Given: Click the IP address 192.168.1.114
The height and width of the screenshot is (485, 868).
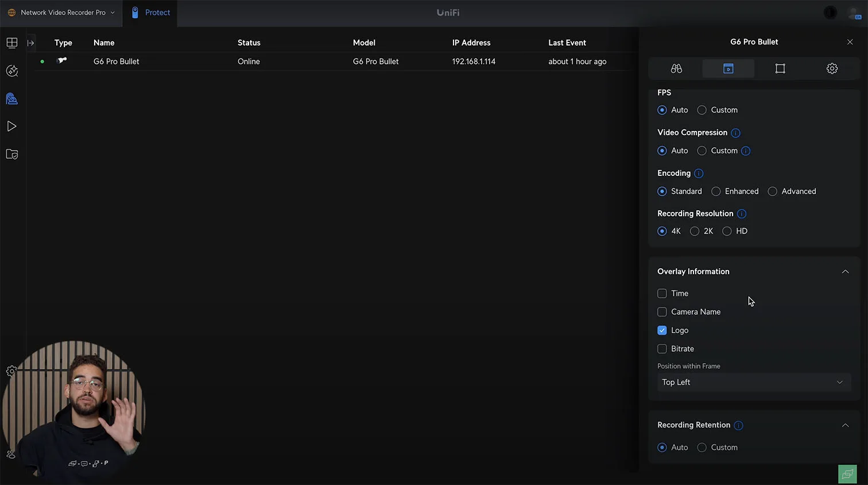Looking at the screenshot, I should click(x=474, y=61).
